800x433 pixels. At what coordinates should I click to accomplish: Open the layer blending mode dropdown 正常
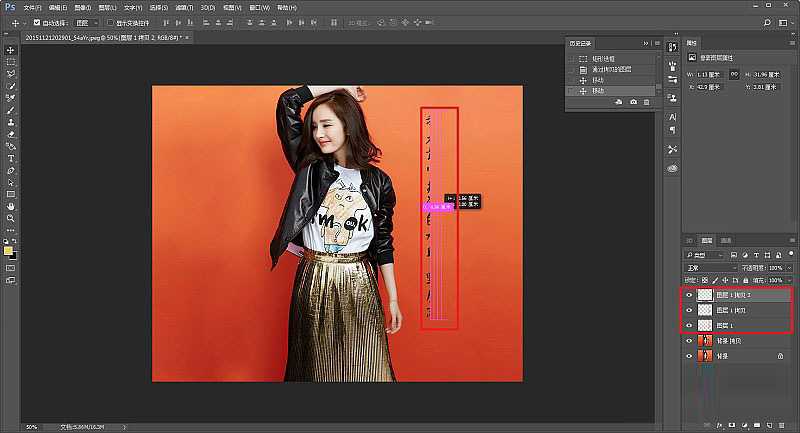click(708, 268)
